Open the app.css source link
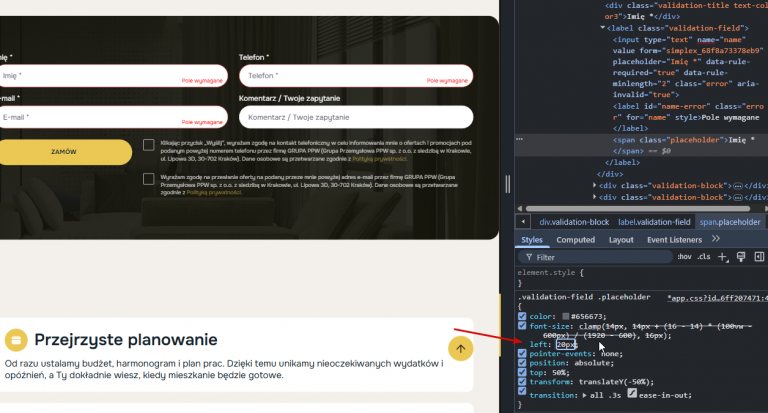The width and height of the screenshot is (768, 413). point(718,298)
